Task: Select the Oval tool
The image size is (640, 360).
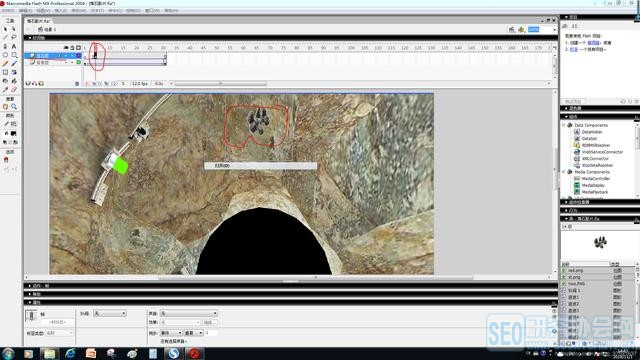Action: point(5,55)
